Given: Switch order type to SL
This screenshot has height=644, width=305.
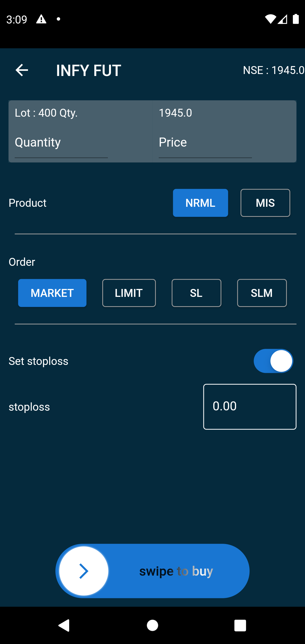Looking at the screenshot, I should [196, 293].
